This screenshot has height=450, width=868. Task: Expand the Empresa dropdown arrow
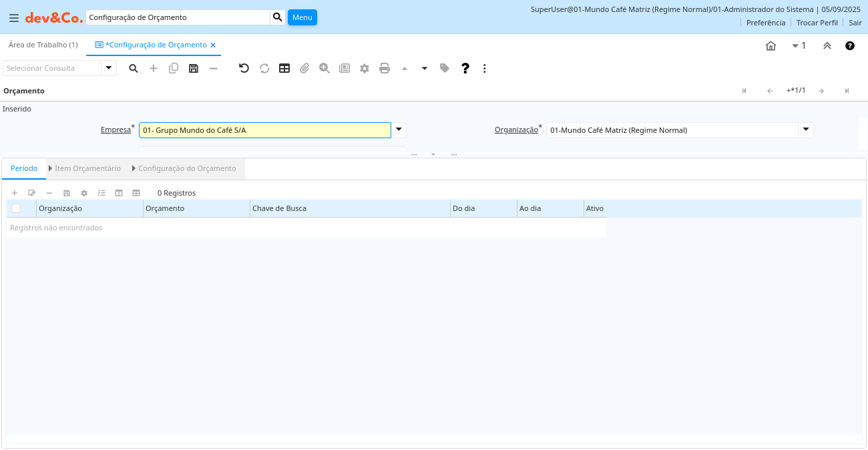pos(399,130)
